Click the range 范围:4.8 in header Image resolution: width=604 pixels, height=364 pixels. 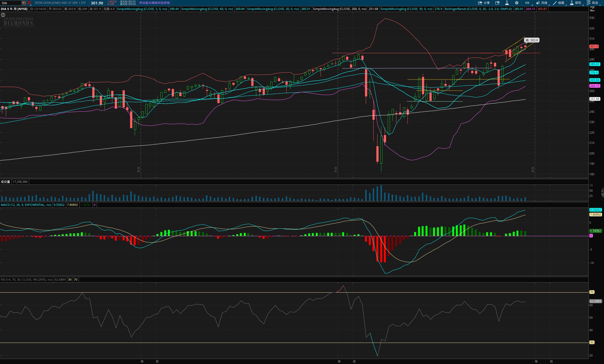point(109,9)
